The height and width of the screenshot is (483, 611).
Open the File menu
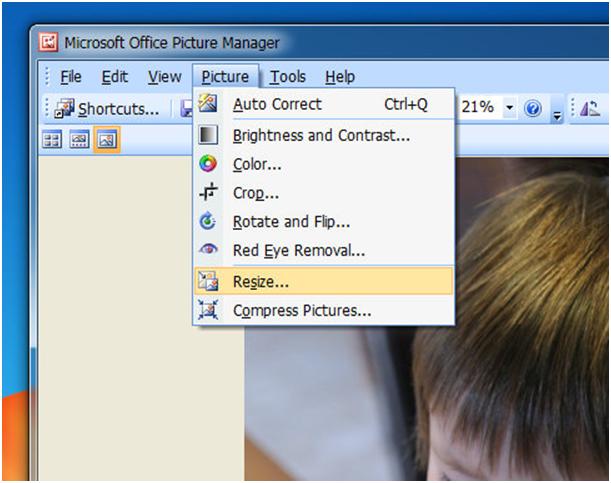coord(71,77)
